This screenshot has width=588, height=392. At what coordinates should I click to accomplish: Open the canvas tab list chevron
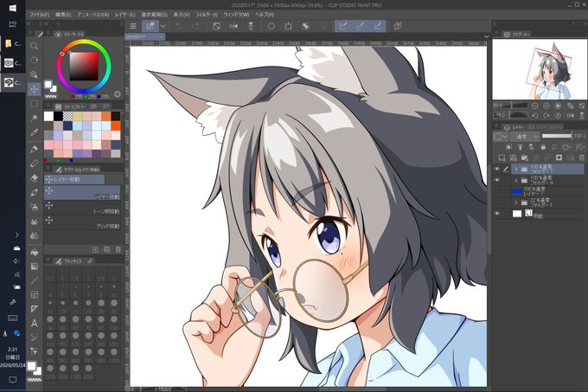[x=486, y=36]
